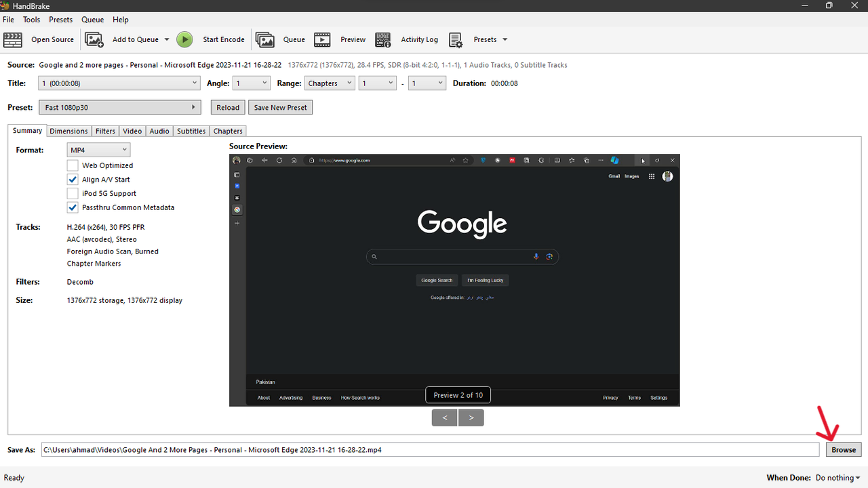Go to next source preview image
The height and width of the screenshot is (488, 868).
pyautogui.click(x=471, y=418)
